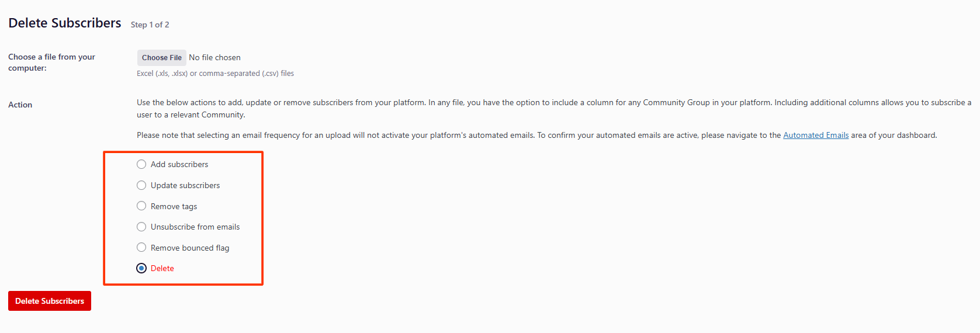Choose the Remove tags radio button

pyautogui.click(x=141, y=206)
